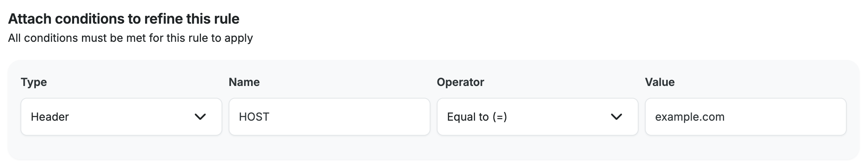This screenshot has height=168, width=868.
Task: Click the 'Attach conditions to refine this rule' heading
Action: [124, 19]
